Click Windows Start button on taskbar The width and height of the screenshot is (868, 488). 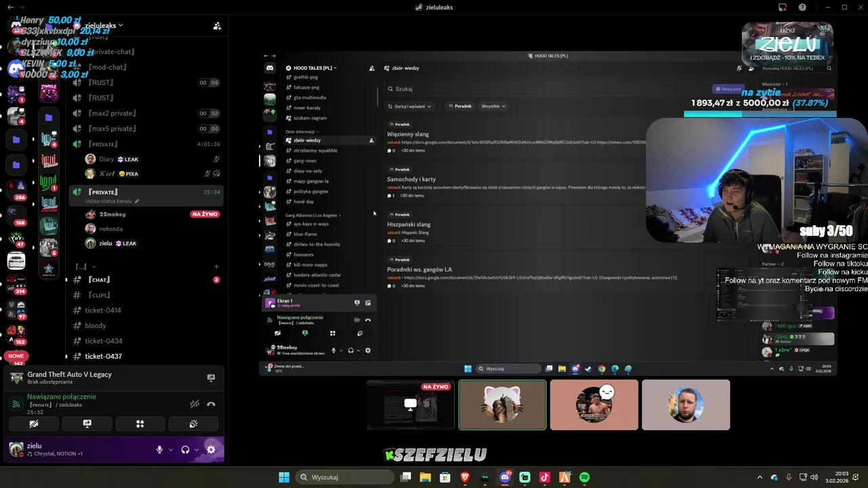click(x=284, y=477)
